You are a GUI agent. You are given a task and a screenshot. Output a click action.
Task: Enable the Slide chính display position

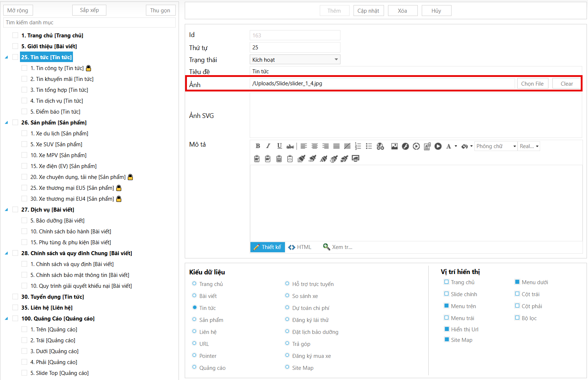click(x=446, y=294)
